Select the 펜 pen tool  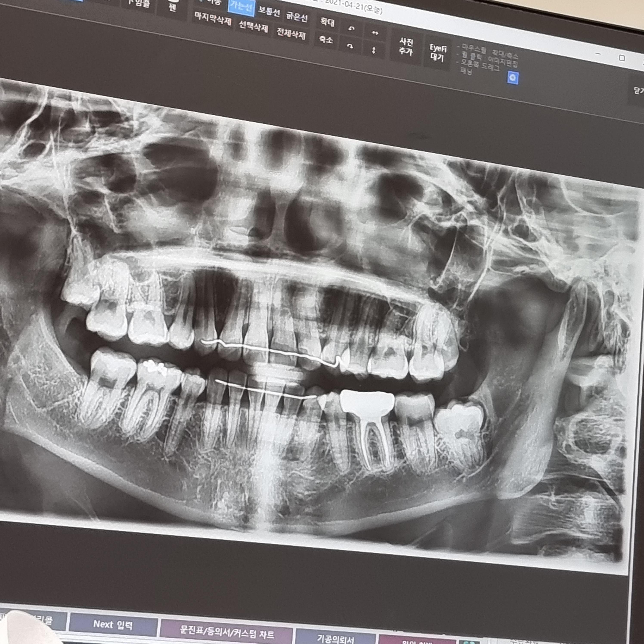coord(172,6)
